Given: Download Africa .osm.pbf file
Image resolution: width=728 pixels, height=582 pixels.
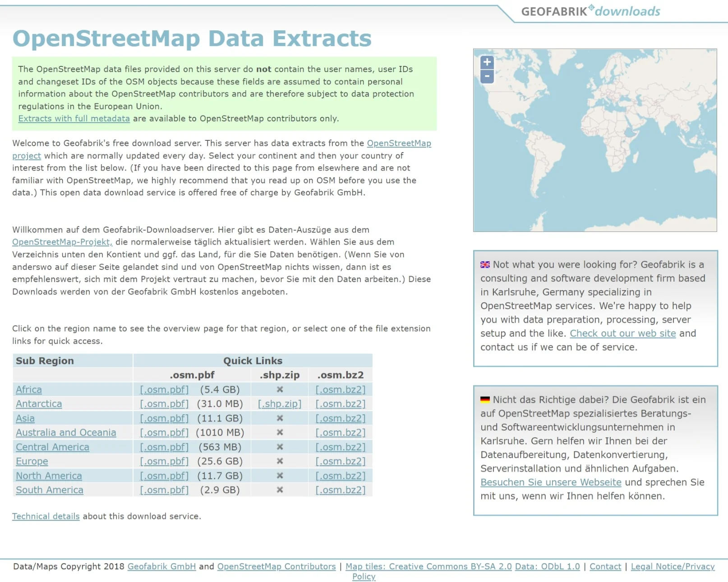Looking at the screenshot, I should [x=164, y=390].
